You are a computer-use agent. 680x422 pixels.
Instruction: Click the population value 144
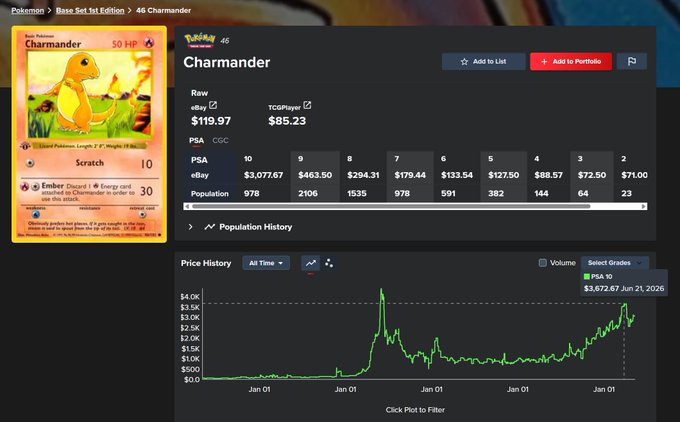pyautogui.click(x=541, y=193)
